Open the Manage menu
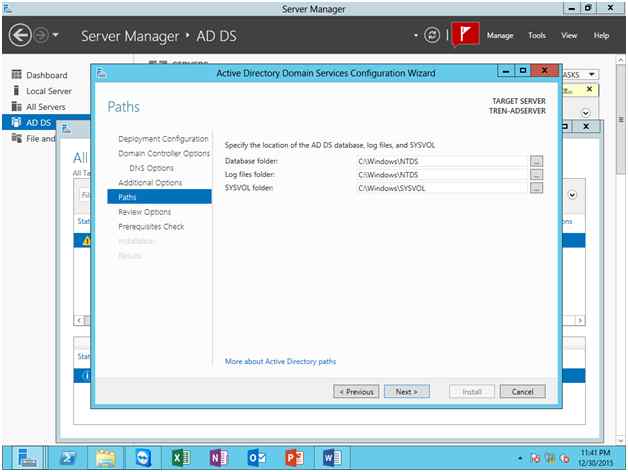Screen dimensions: 628x472 [x=500, y=36]
